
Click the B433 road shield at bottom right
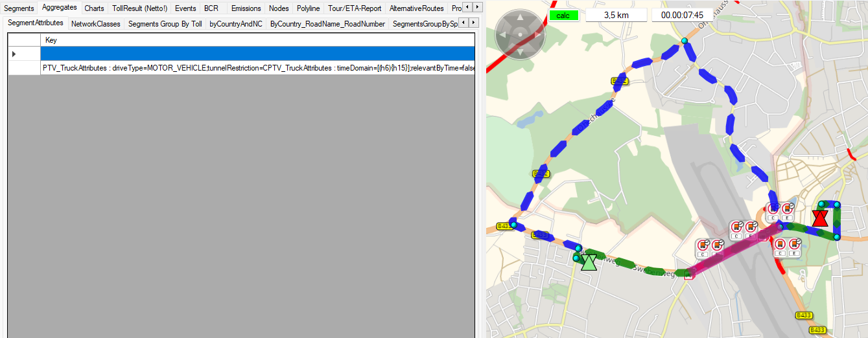[818, 330]
